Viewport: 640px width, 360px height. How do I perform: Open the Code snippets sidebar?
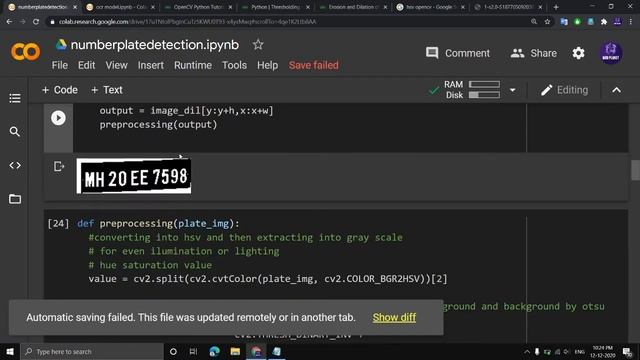click(15, 165)
